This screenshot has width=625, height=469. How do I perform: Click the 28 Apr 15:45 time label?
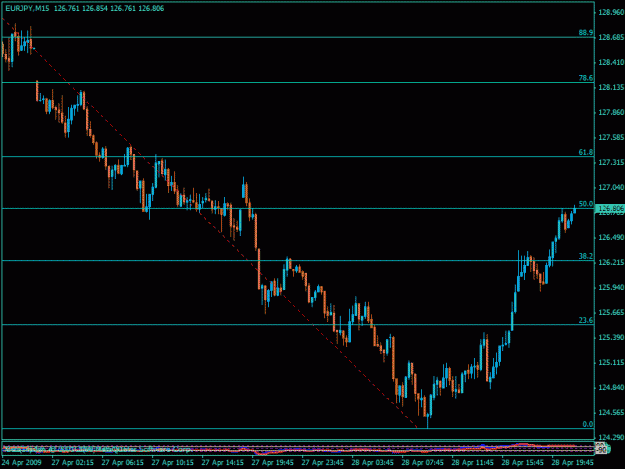click(523, 463)
